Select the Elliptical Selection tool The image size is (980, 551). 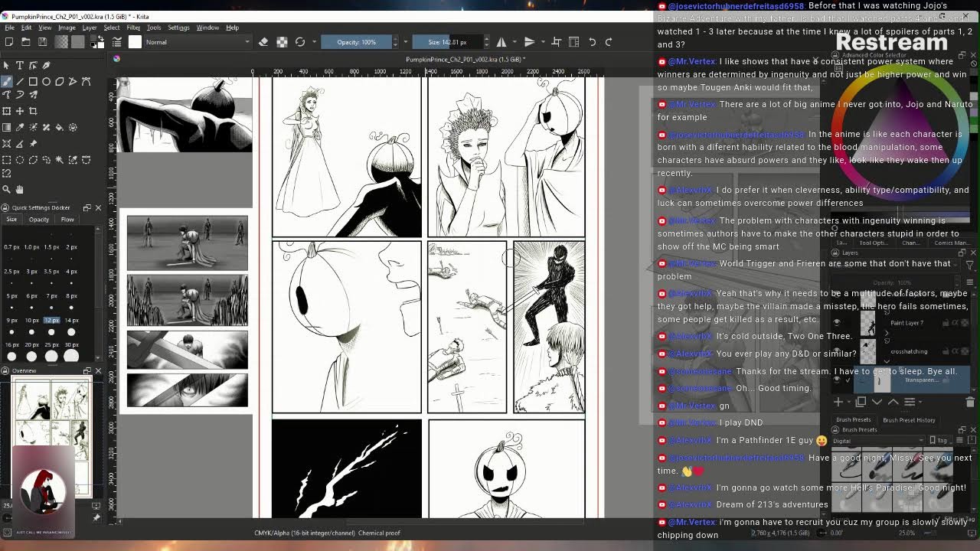point(20,159)
